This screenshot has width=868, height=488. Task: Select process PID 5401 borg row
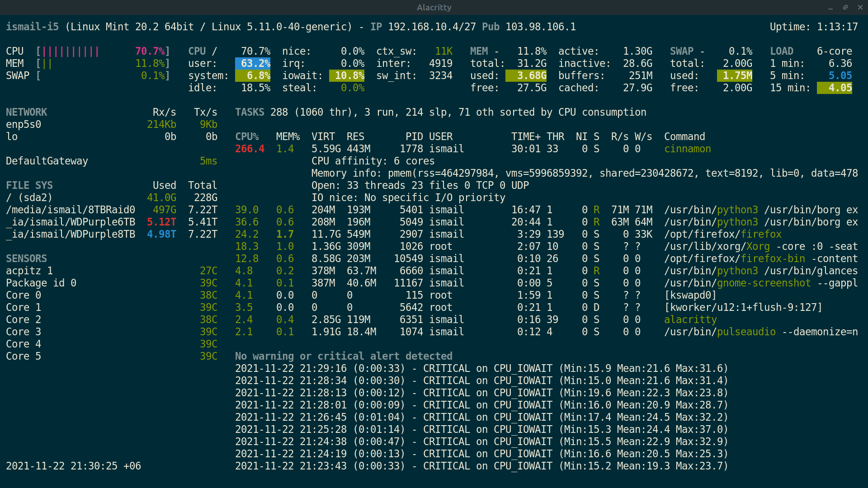point(547,210)
